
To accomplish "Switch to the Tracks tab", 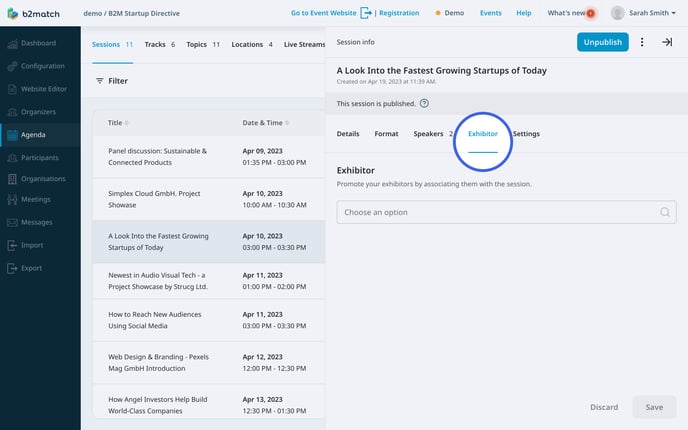I will (x=160, y=44).
